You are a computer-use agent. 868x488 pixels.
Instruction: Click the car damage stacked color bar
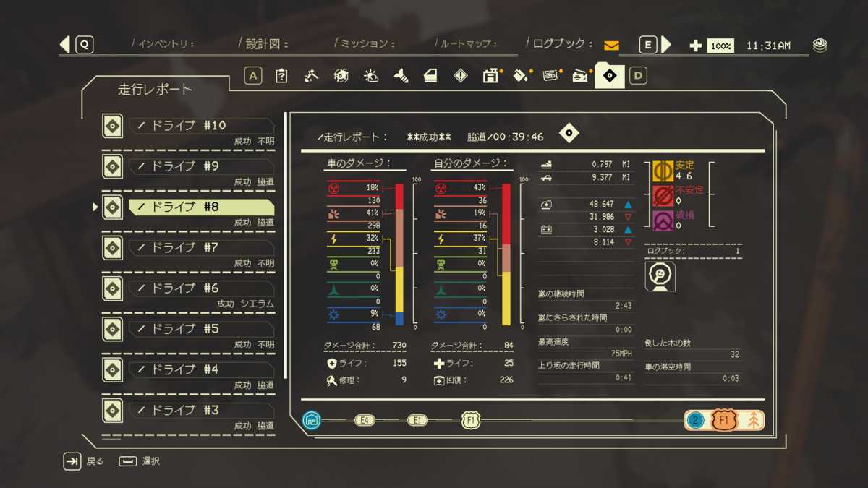point(399,254)
